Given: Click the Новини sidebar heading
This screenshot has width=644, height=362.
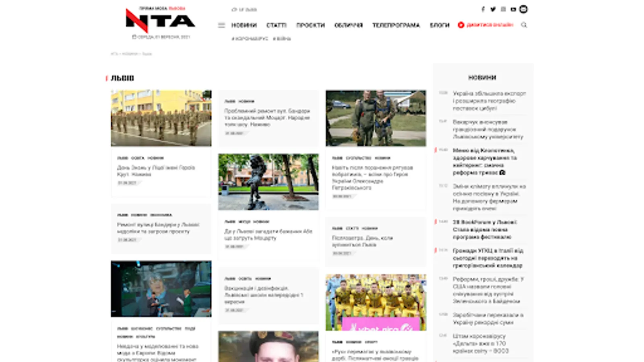Looking at the screenshot, I should (482, 78).
